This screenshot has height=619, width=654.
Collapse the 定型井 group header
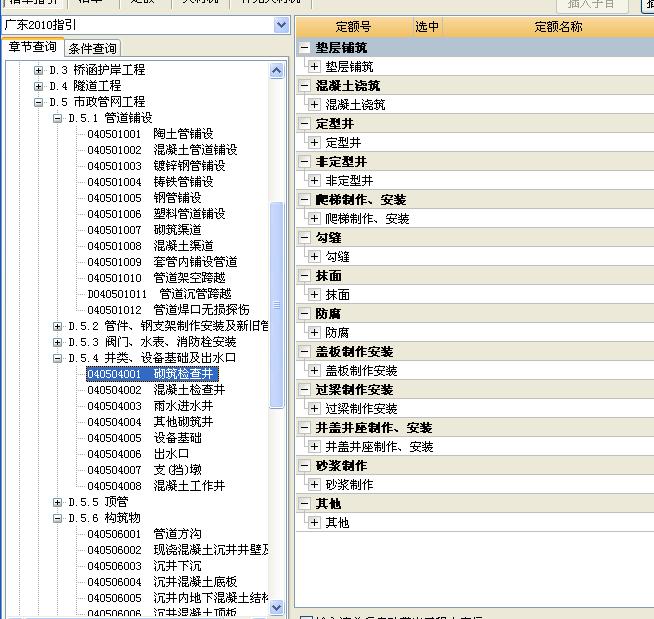[x=304, y=123]
